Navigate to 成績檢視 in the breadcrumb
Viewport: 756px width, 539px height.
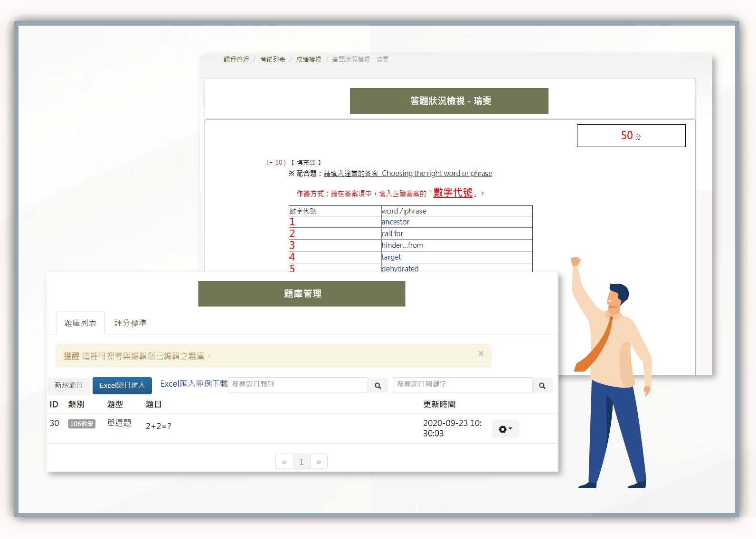point(309,59)
